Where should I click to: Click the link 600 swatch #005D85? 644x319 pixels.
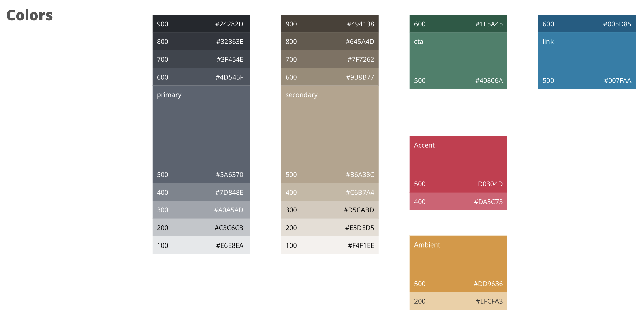587,24
